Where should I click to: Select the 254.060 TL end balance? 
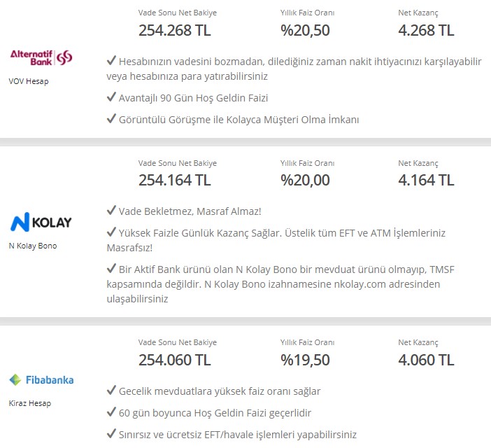click(x=175, y=360)
